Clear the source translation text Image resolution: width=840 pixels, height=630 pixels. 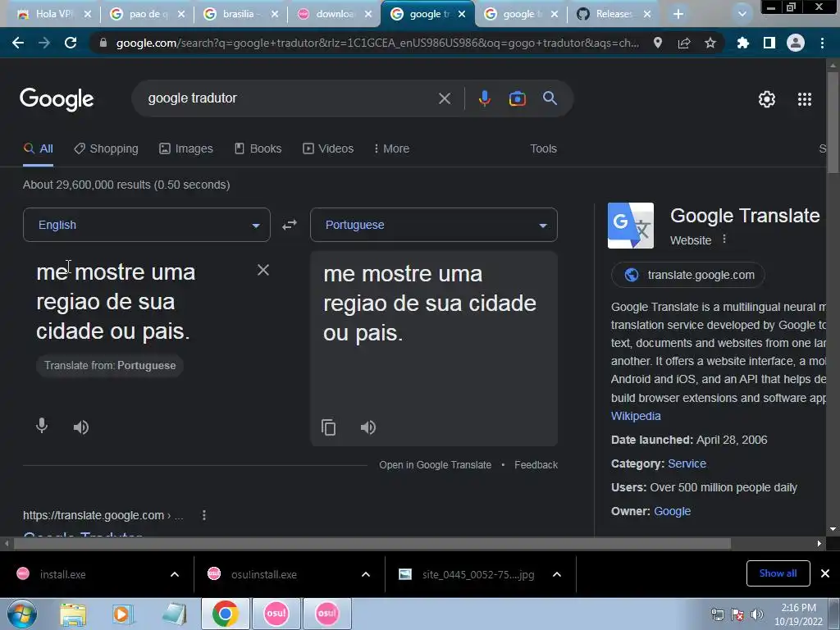(x=263, y=270)
